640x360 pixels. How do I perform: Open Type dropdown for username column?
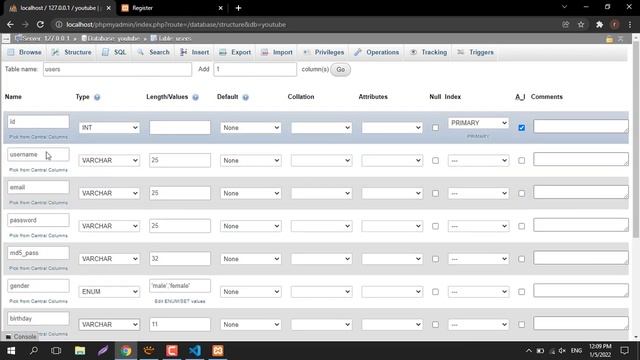(109, 160)
